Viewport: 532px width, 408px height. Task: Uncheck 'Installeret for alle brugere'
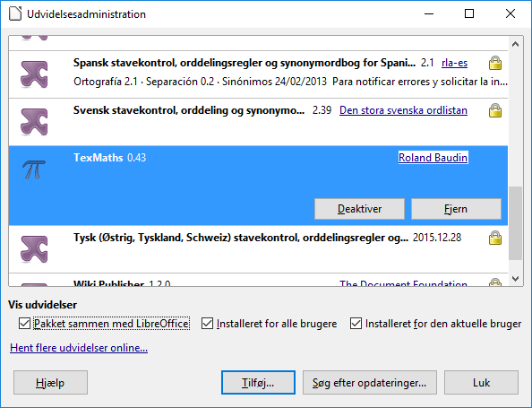point(207,324)
